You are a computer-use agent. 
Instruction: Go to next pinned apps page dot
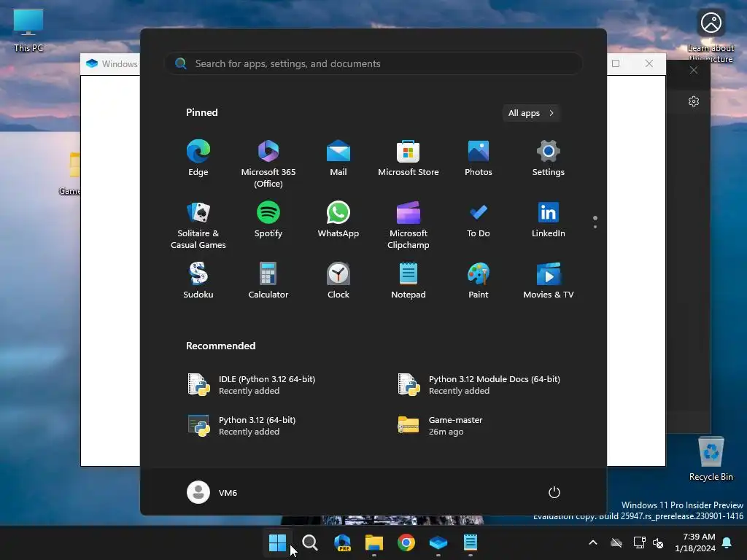pyautogui.click(x=595, y=227)
